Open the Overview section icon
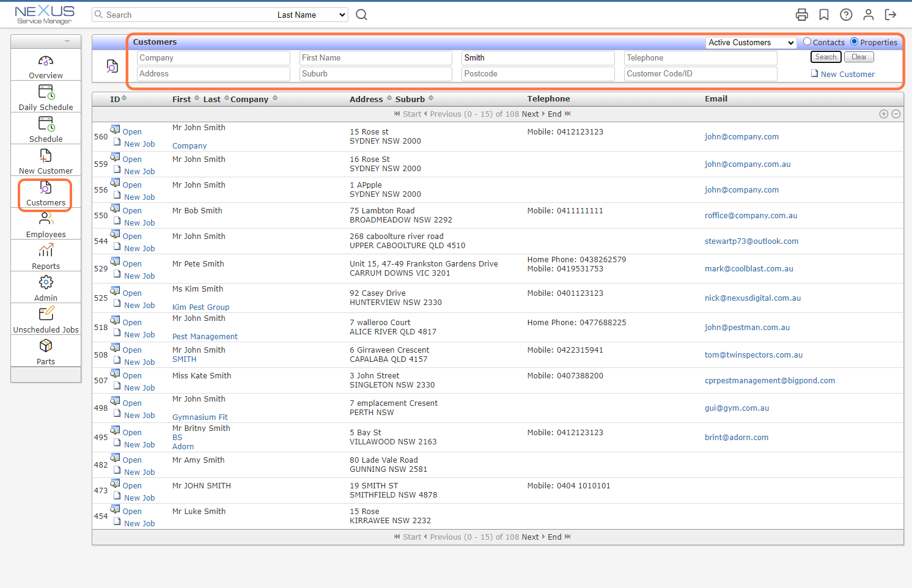 pos(45,61)
